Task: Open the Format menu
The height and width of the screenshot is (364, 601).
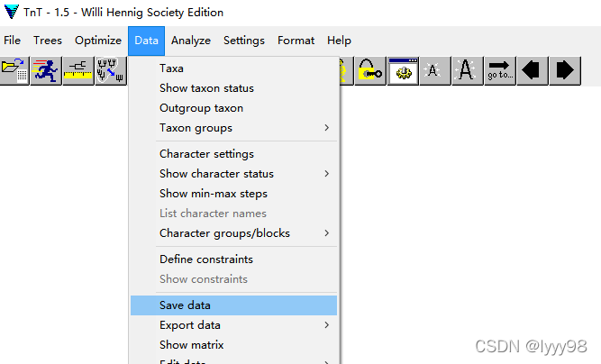Action: (x=296, y=41)
